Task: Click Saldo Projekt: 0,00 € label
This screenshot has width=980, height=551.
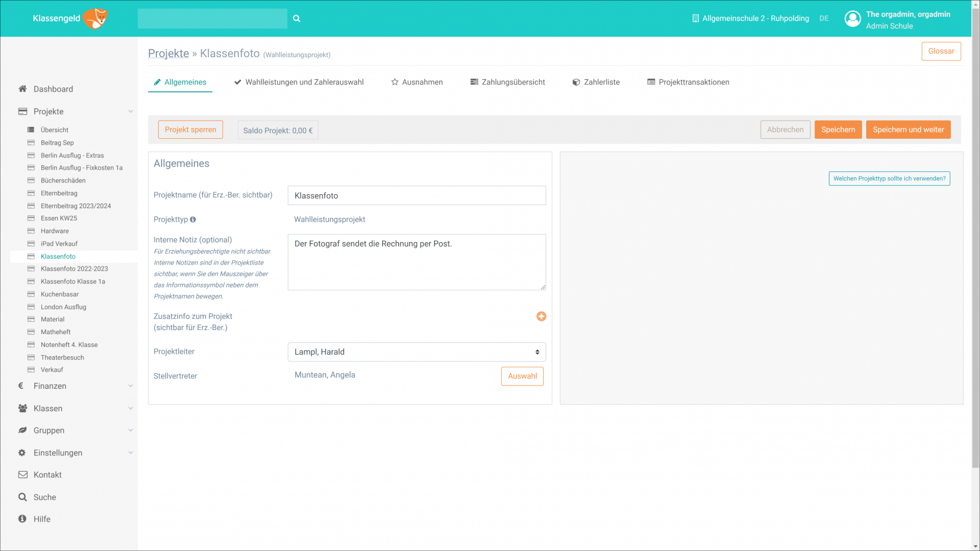Action: (x=278, y=130)
